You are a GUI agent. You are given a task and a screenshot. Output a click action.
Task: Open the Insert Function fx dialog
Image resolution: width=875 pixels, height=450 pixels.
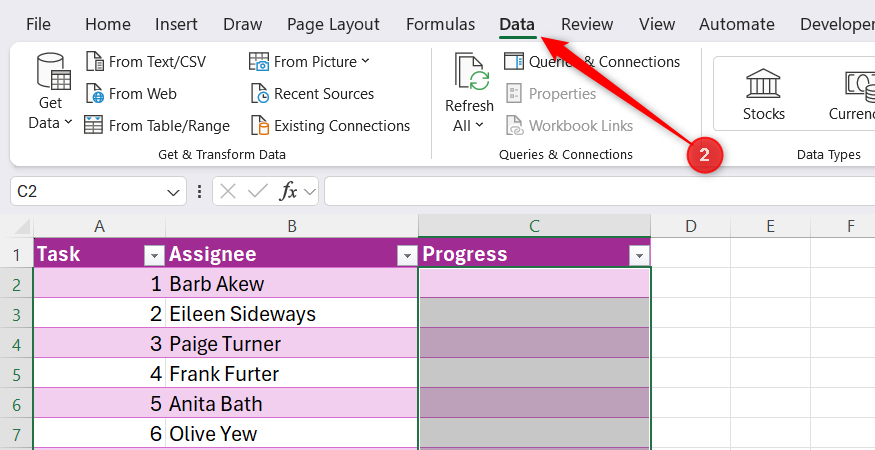point(289,192)
